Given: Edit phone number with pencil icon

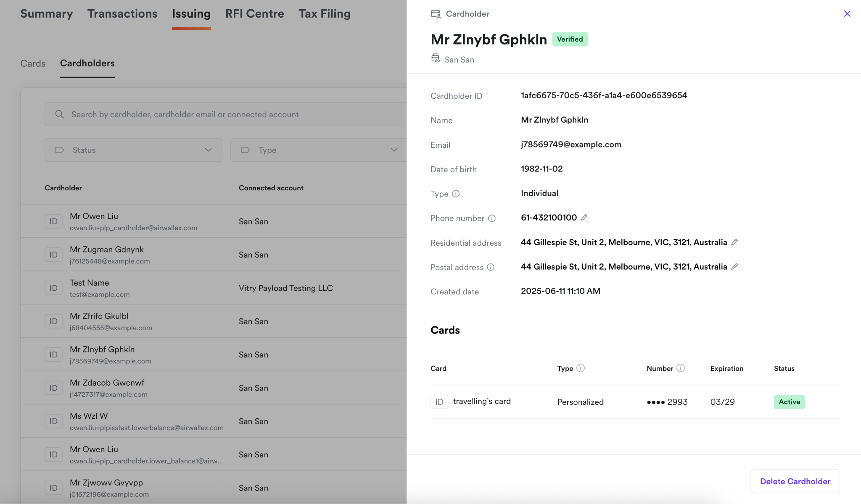Looking at the screenshot, I should click(584, 218).
